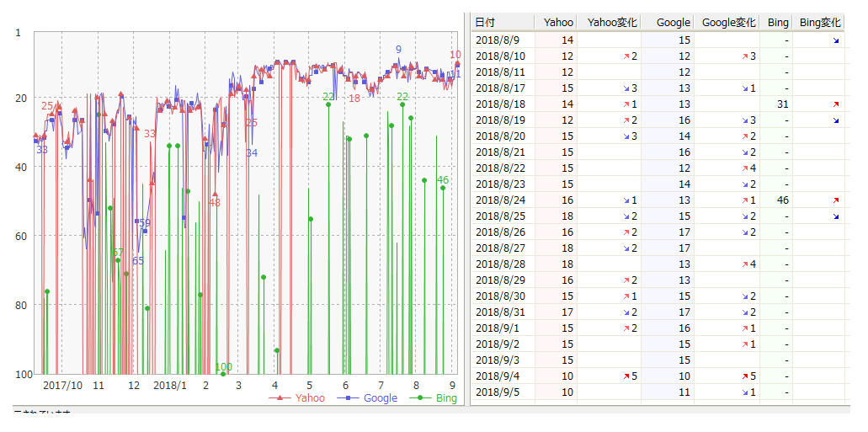This screenshot has width=868, height=432.
Task: Click Google value 15 on 2018/8/9 row
Action: click(684, 40)
